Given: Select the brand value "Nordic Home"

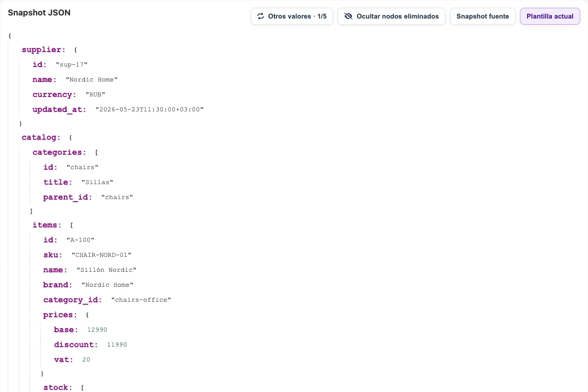Looking at the screenshot, I should (x=107, y=285).
